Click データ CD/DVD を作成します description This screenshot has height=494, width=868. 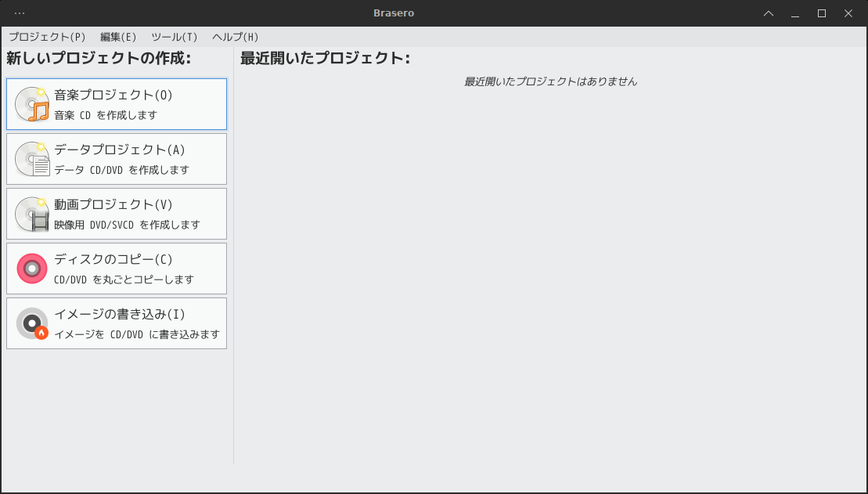(122, 170)
